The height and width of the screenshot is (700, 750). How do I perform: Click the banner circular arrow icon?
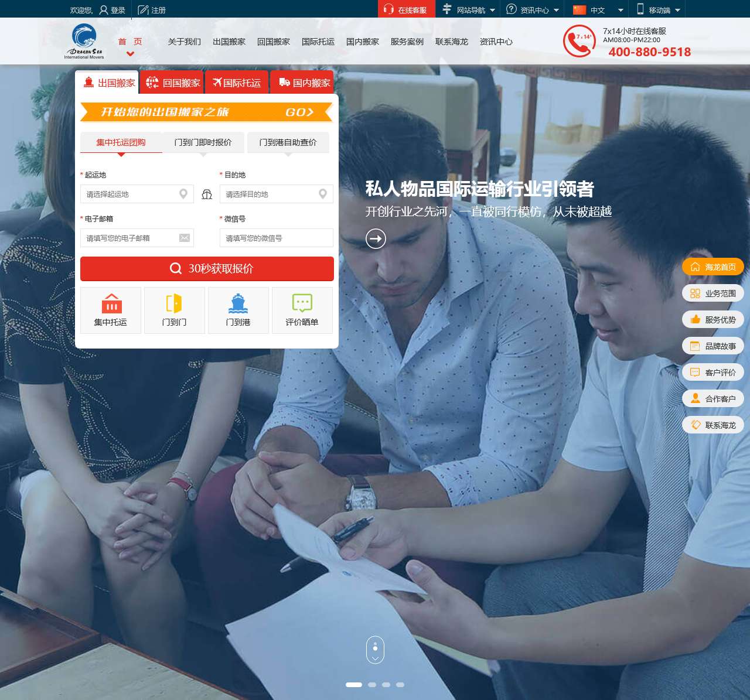[x=376, y=238]
